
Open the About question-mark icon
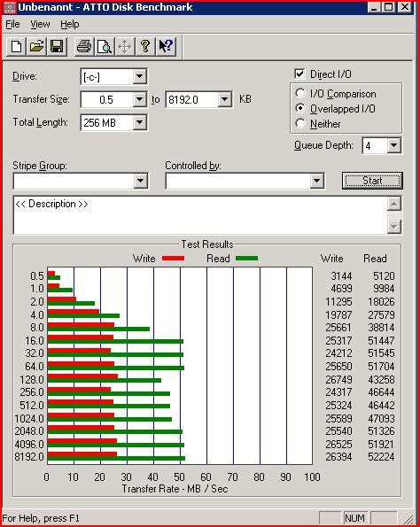pos(145,46)
